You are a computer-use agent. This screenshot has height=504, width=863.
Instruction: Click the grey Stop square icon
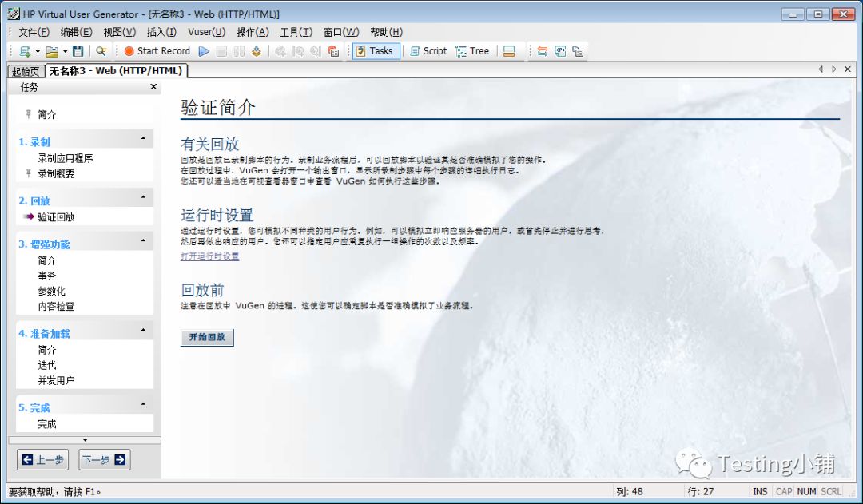pos(221,51)
